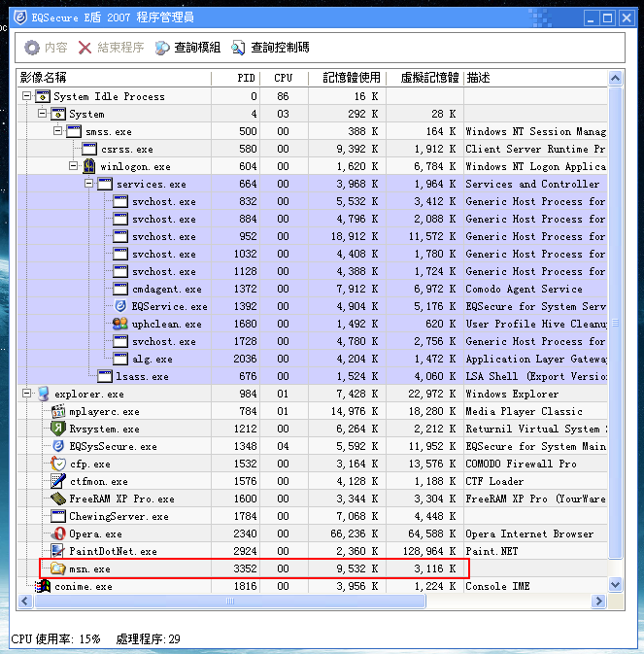This screenshot has width=644, height=654.
Task: Click the horizontal scrollbar thumb
Action: tap(230, 601)
